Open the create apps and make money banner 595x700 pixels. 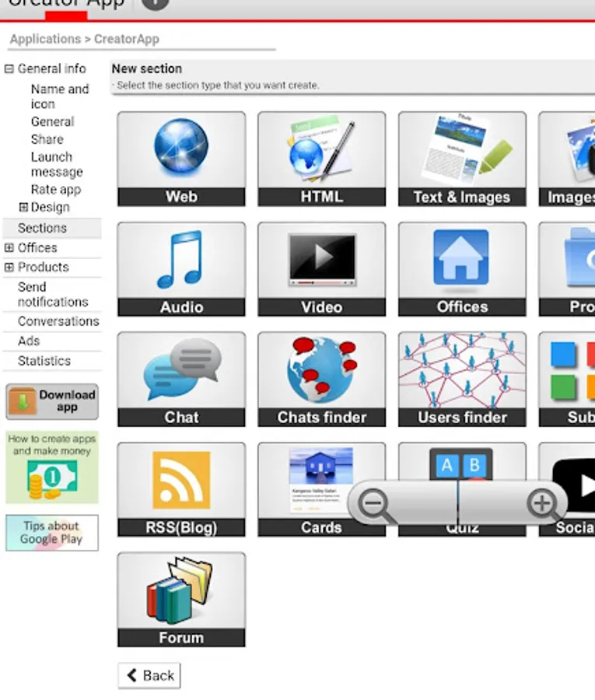[x=52, y=467]
